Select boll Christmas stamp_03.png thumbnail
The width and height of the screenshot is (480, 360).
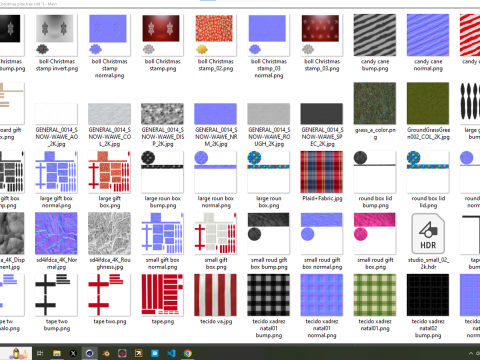click(x=322, y=35)
